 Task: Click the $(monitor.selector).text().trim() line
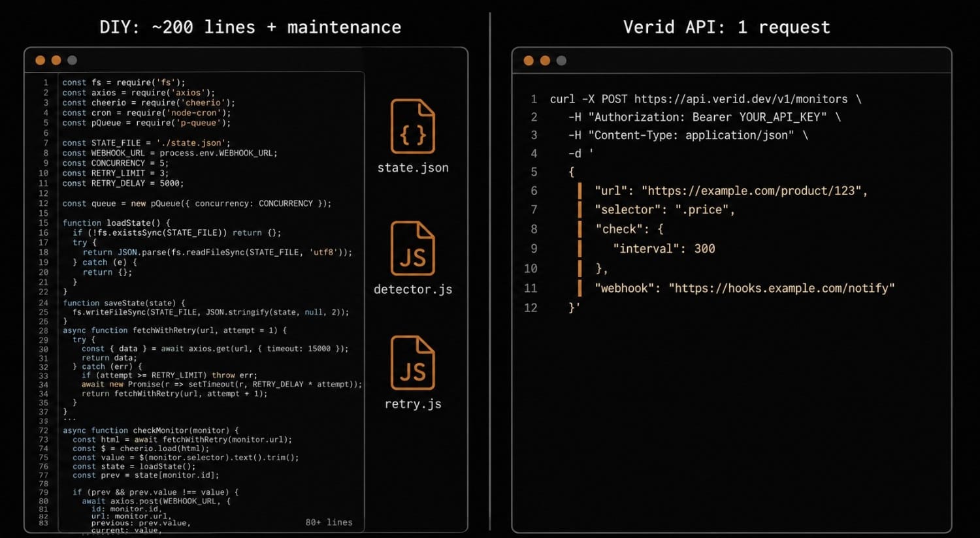tap(186, 458)
